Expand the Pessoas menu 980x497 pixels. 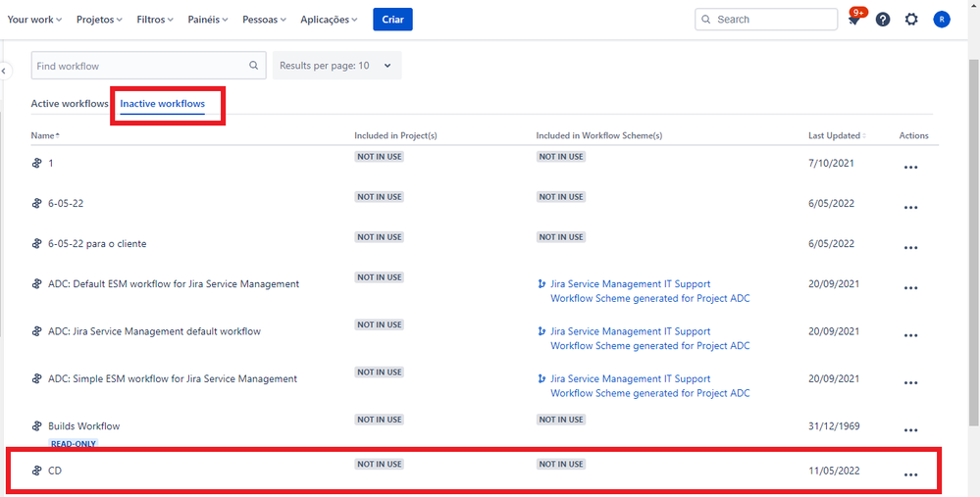coord(265,20)
